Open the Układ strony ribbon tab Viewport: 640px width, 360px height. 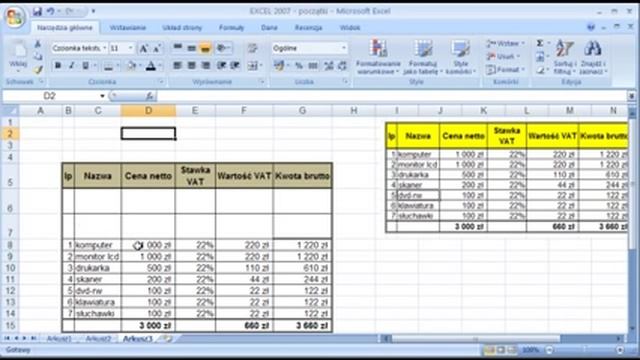pos(182,28)
